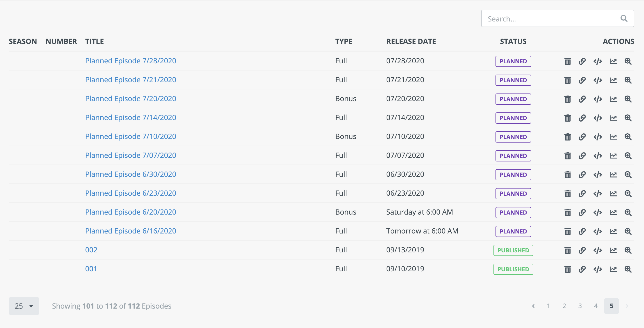Click the next page chevron

click(x=627, y=306)
